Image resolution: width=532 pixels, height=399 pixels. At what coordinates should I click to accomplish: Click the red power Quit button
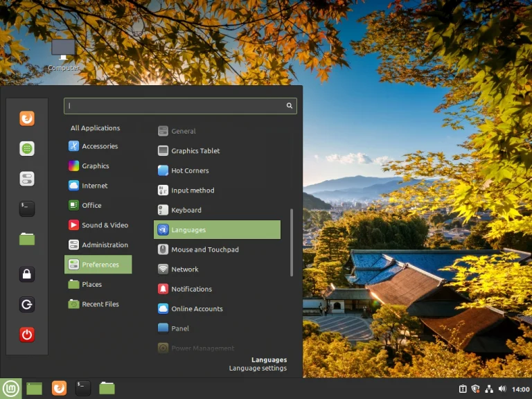27,335
